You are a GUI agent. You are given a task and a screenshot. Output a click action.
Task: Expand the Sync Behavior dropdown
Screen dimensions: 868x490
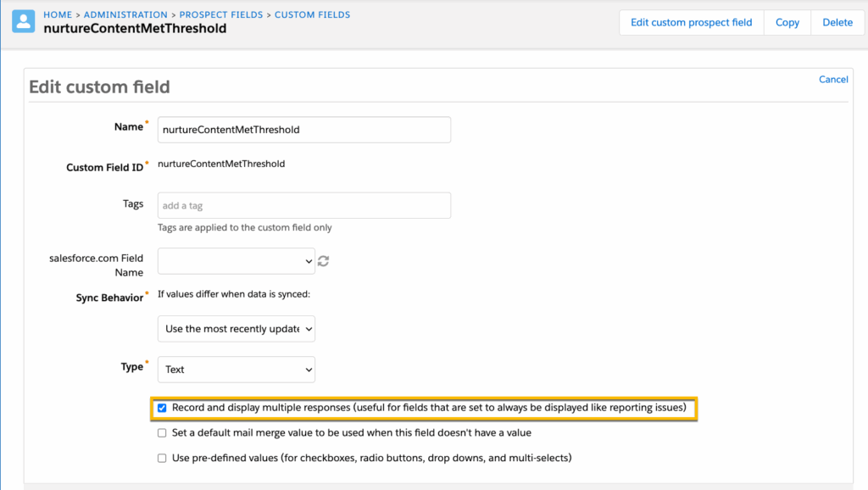236,329
